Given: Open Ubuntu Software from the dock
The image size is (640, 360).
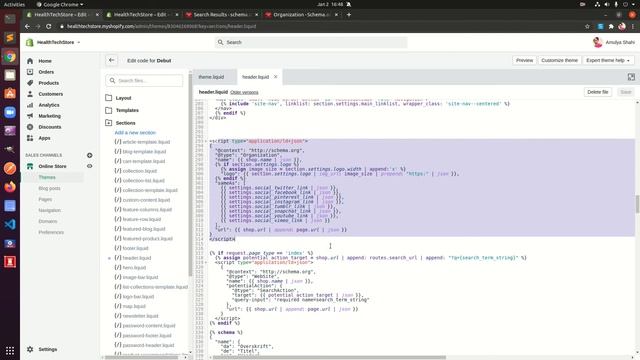Looking at the screenshot, I should (x=10, y=93).
